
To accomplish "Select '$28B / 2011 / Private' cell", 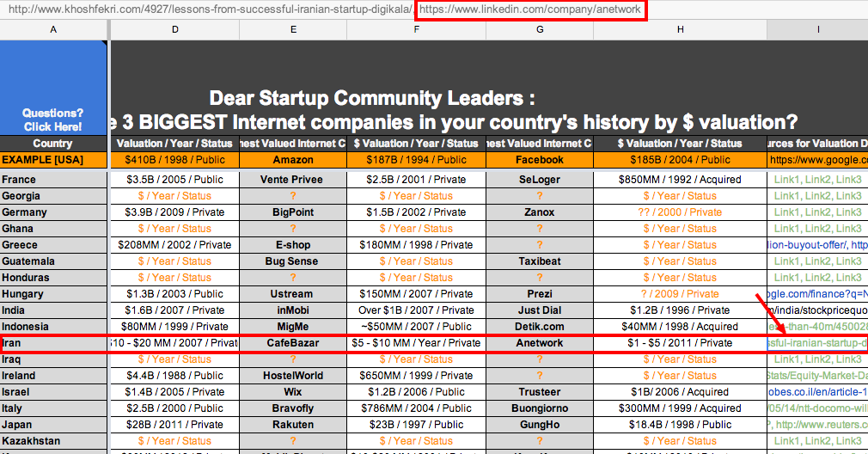I will click(x=175, y=425).
